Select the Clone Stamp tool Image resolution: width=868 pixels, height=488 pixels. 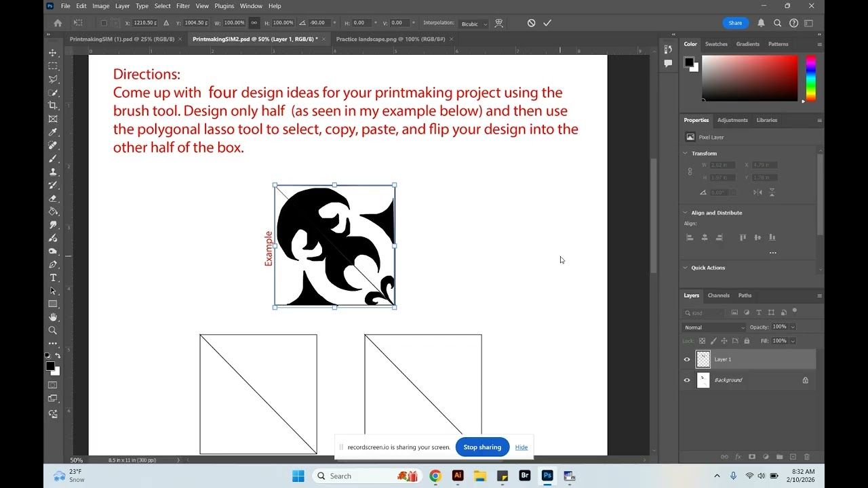point(53,171)
